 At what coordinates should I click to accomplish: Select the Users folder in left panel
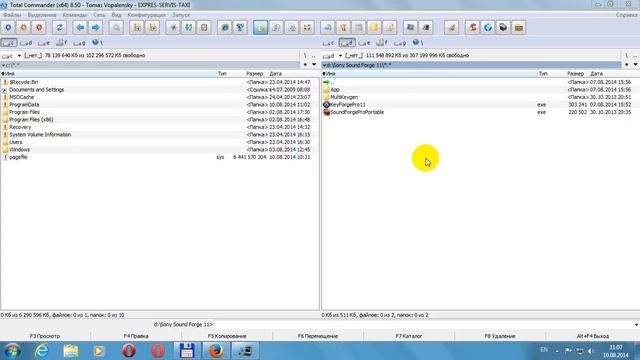[x=16, y=142]
